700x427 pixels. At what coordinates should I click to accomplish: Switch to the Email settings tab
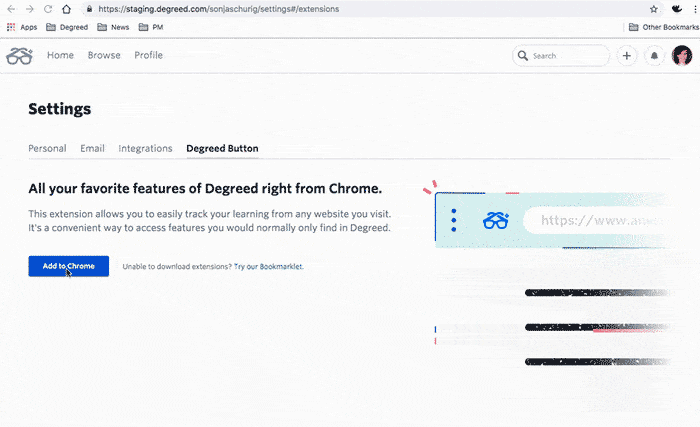click(x=92, y=148)
